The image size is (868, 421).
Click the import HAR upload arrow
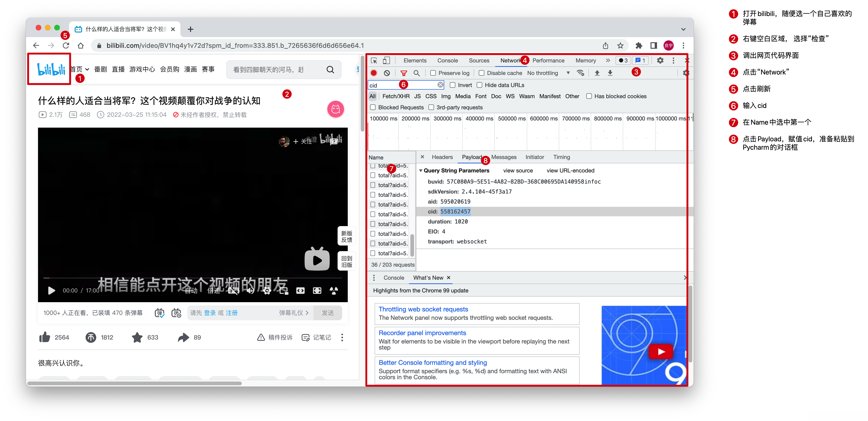pyautogui.click(x=597, y=73)
